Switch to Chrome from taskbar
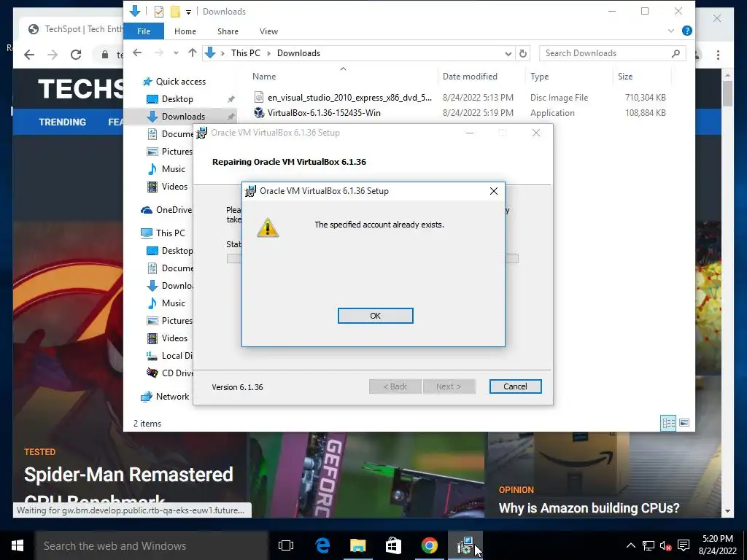The height and width of the screenshot is (560, 747). coord(429,545)
